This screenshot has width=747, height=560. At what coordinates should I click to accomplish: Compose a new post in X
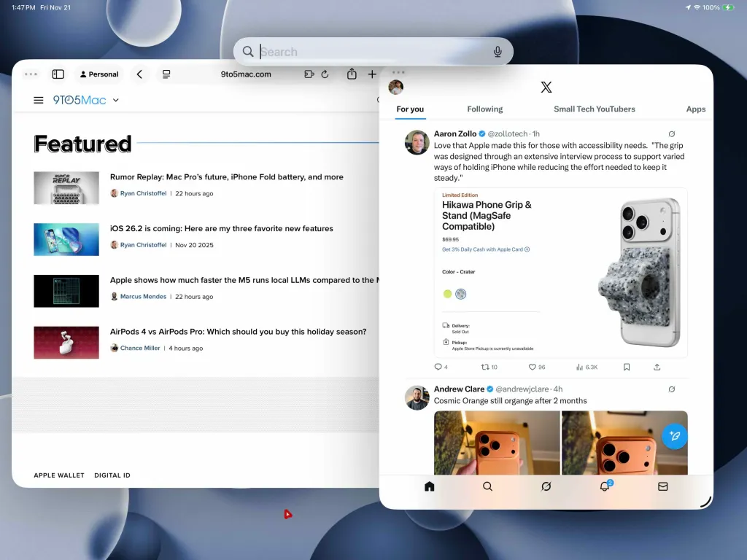pos(675,436)
